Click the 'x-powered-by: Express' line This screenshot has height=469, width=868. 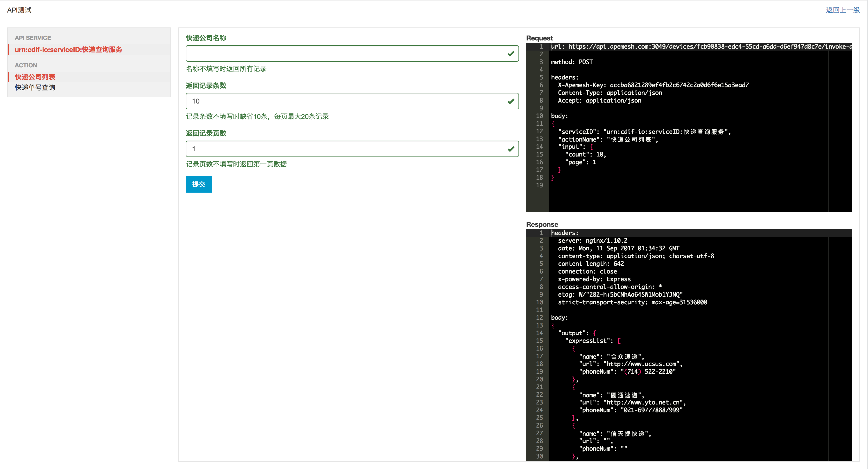point(594,279)
